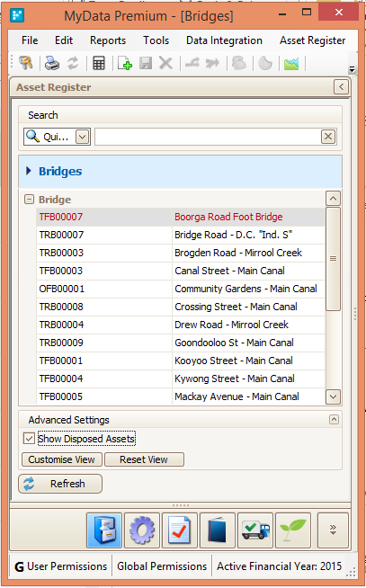Open the Quick search type dropdown

82,137
